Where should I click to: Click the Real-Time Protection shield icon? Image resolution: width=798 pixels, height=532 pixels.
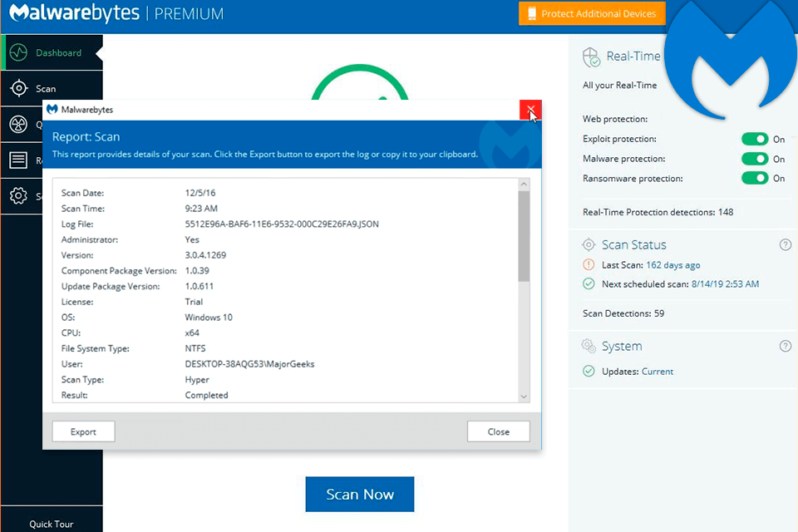click(x=591, y=57)
